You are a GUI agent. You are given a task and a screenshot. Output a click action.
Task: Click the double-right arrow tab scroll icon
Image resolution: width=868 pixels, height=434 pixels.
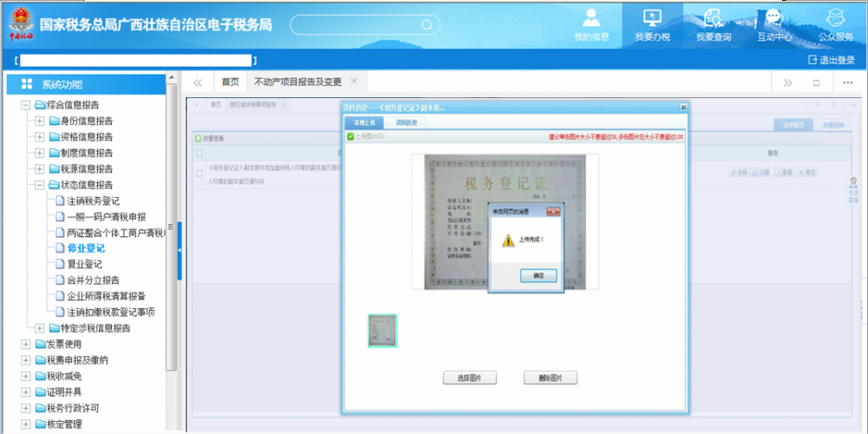787,82
